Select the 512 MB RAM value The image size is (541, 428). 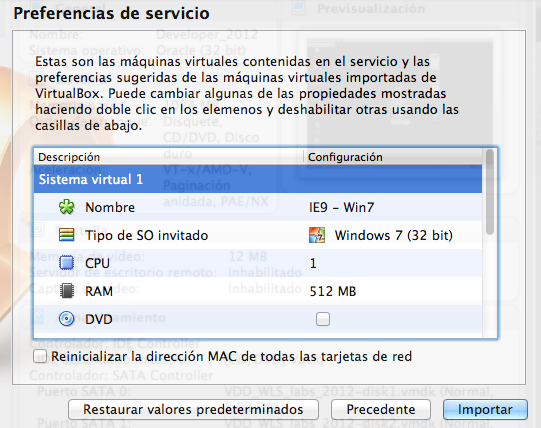333,291
